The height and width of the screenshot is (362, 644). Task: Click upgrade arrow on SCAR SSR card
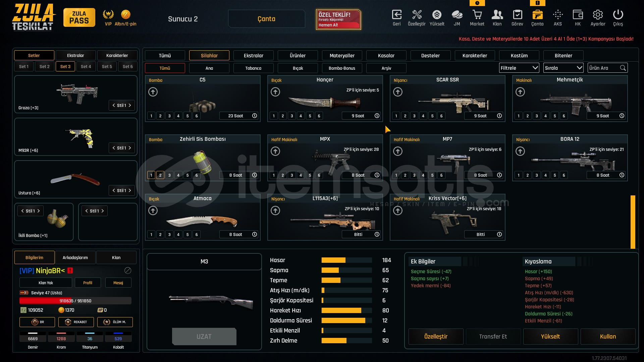(x=398, y=92)
